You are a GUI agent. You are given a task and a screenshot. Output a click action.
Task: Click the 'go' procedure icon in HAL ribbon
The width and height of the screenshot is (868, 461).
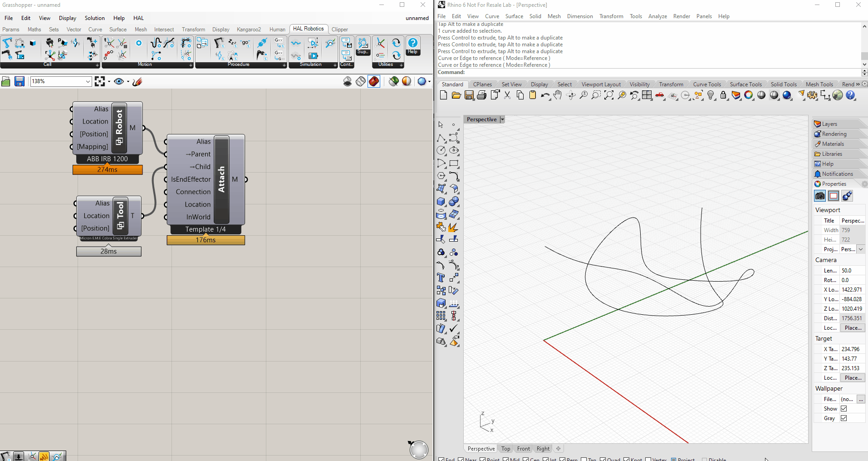coord(245,43)
